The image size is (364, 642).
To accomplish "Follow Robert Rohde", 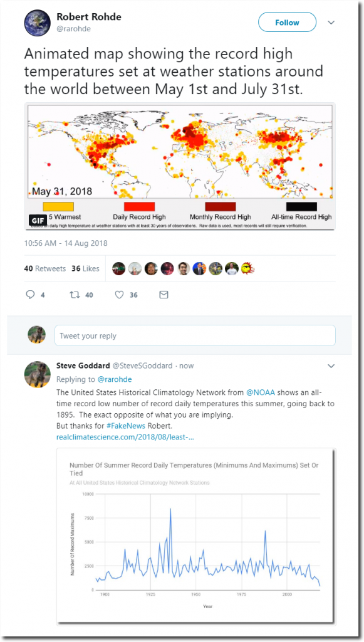I will pos(287,23).
